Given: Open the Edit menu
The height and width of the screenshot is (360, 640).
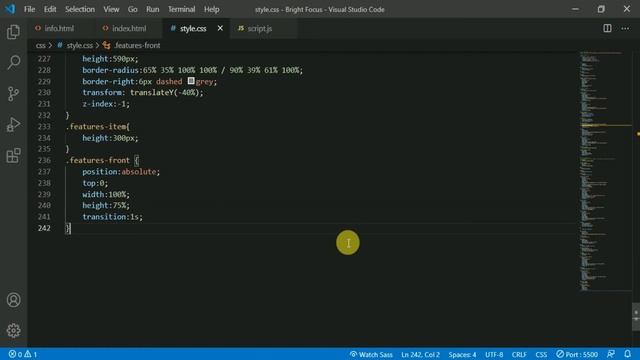Looking at the screenshot, I should pyautogui.click(x=50, y=9).
